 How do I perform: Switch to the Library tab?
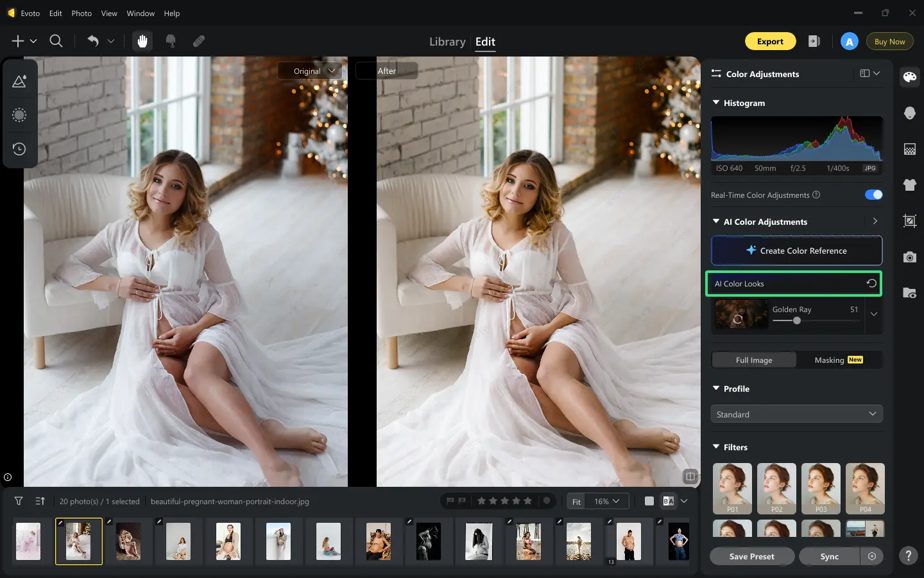coord(447,42)
